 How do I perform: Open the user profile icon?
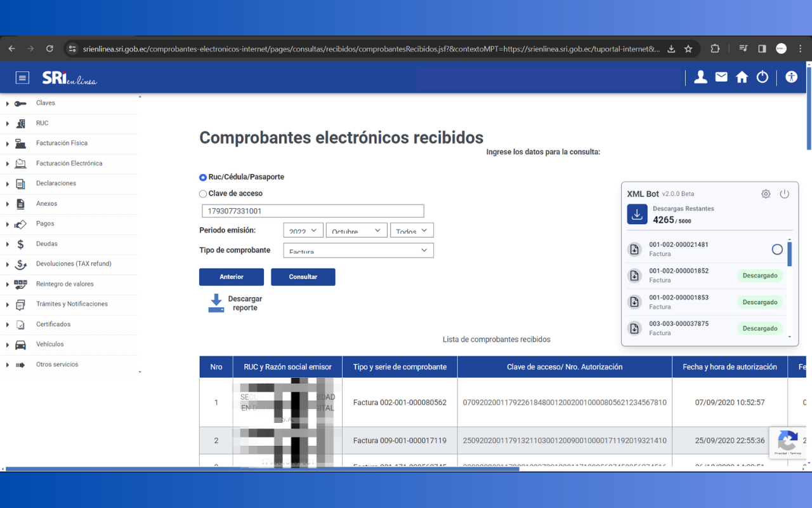click(x=700, y=77)
